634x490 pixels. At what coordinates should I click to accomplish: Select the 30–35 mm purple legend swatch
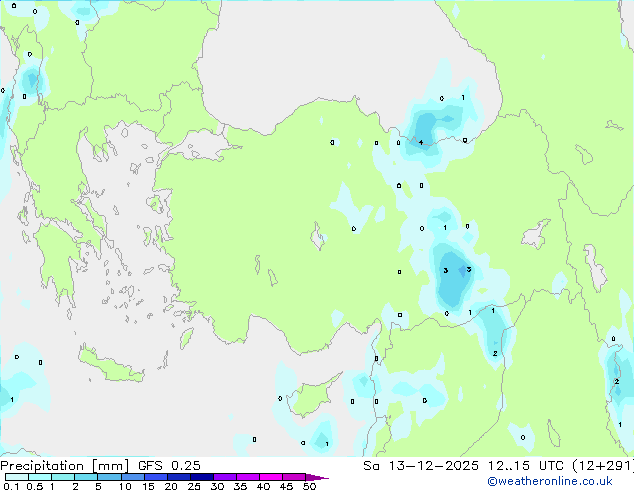[x=224, y=477]
